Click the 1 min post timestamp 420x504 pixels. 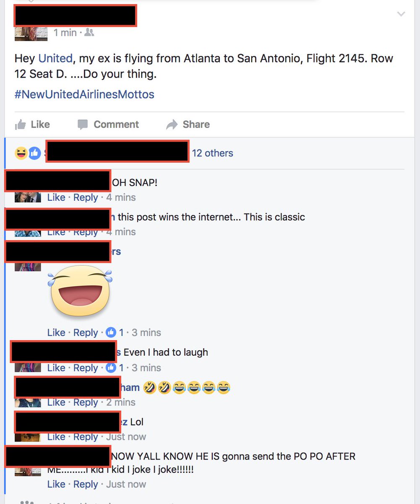[x=65, y=32]
